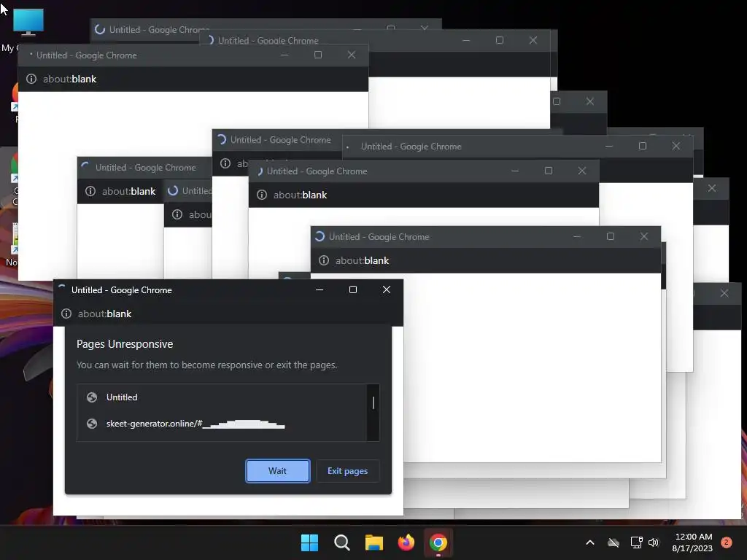Viewport: 747px width, 560px height.
Task: Open the My Computer desktop icon
Action: point(28,23)
